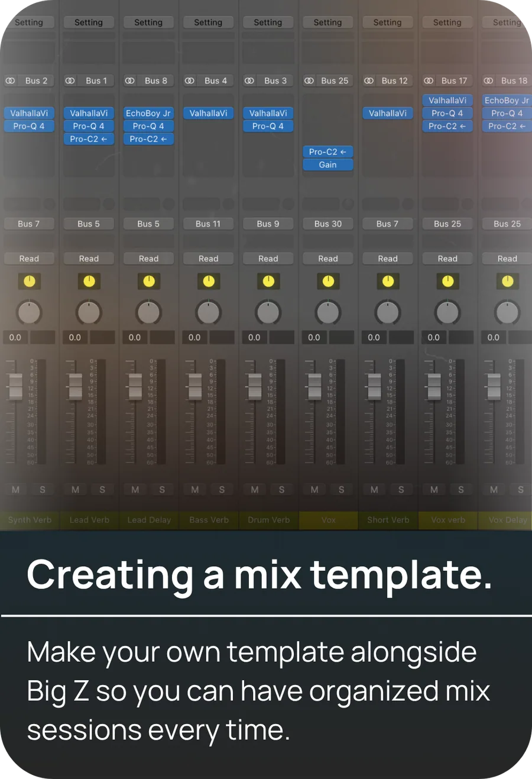
Task: Select the Drum Verb track name label
Action: 269,520
